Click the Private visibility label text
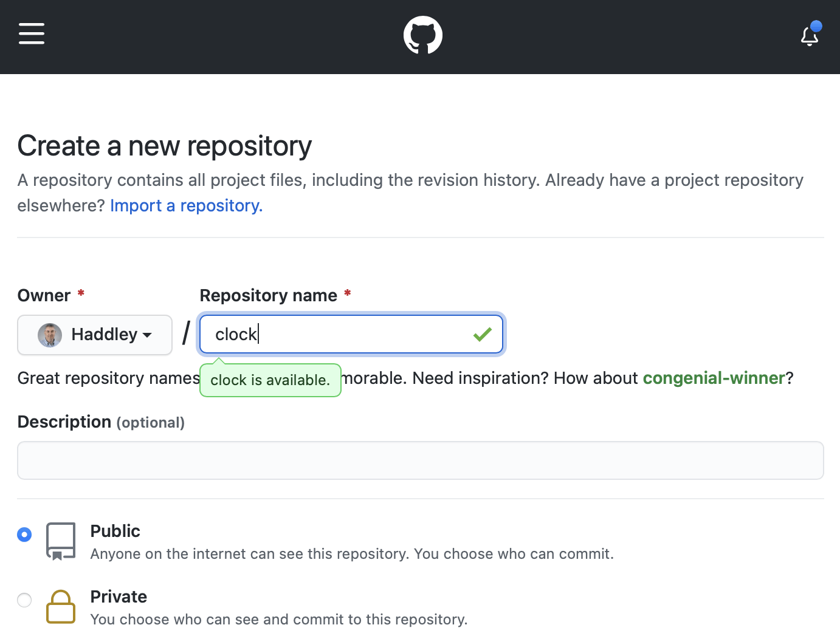This screenshot has width=840, height=639. tap(119, 596)
